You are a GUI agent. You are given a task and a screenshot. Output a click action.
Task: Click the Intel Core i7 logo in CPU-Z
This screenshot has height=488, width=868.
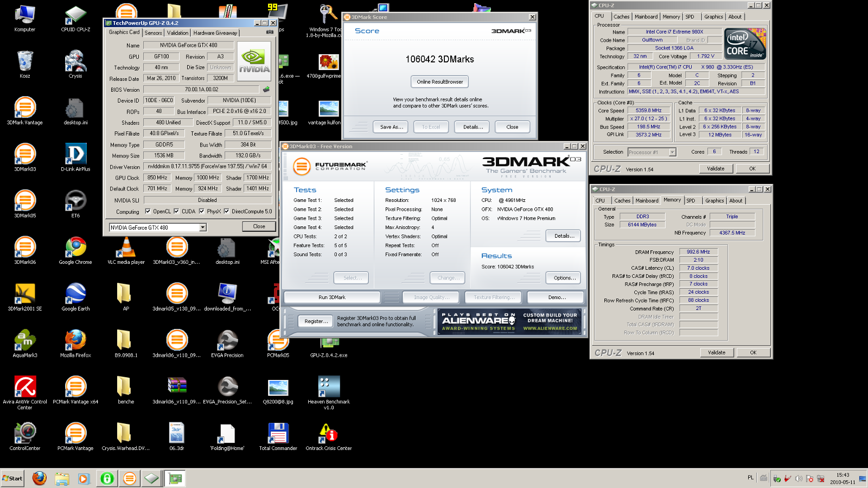point(745,43)
